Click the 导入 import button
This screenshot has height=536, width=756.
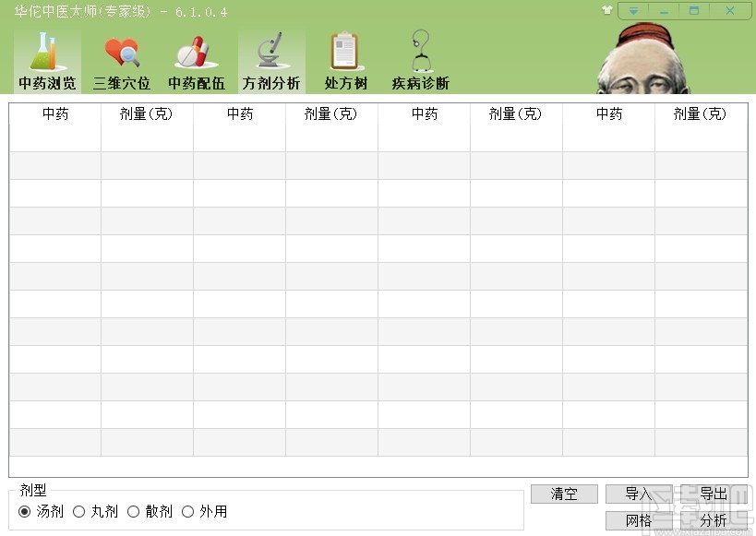[639, 494]
